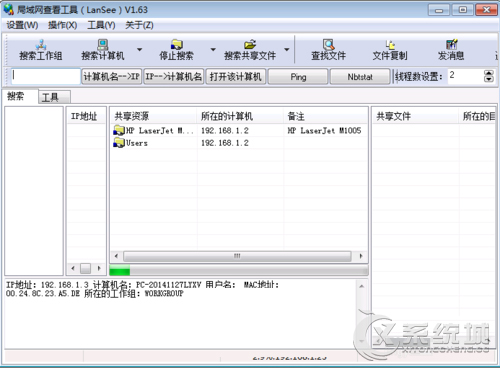The image size is (500, 369).
Task: Decrease thread count with down stepper arrow
Action: tap(489, 79)
